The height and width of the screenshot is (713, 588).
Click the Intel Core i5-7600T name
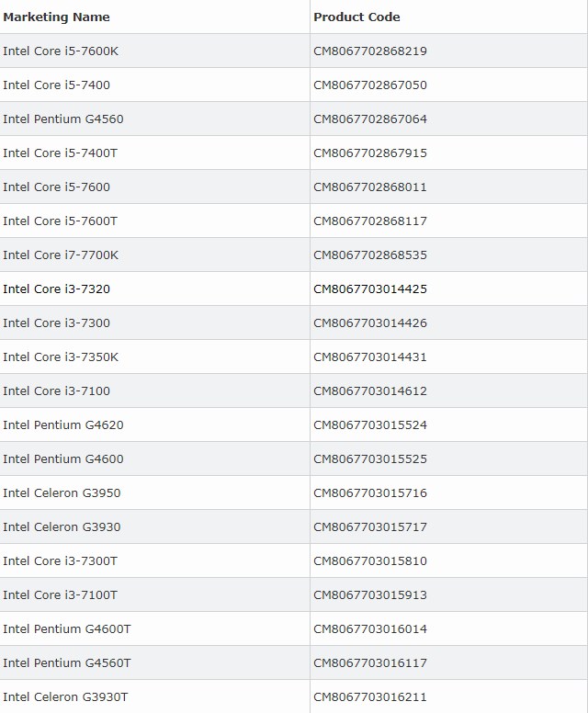61,221
